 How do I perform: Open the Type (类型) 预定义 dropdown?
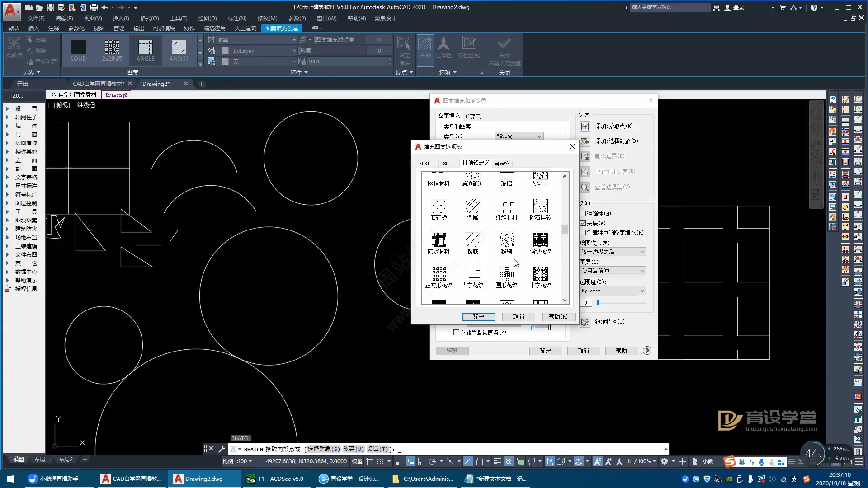(519, 136)
